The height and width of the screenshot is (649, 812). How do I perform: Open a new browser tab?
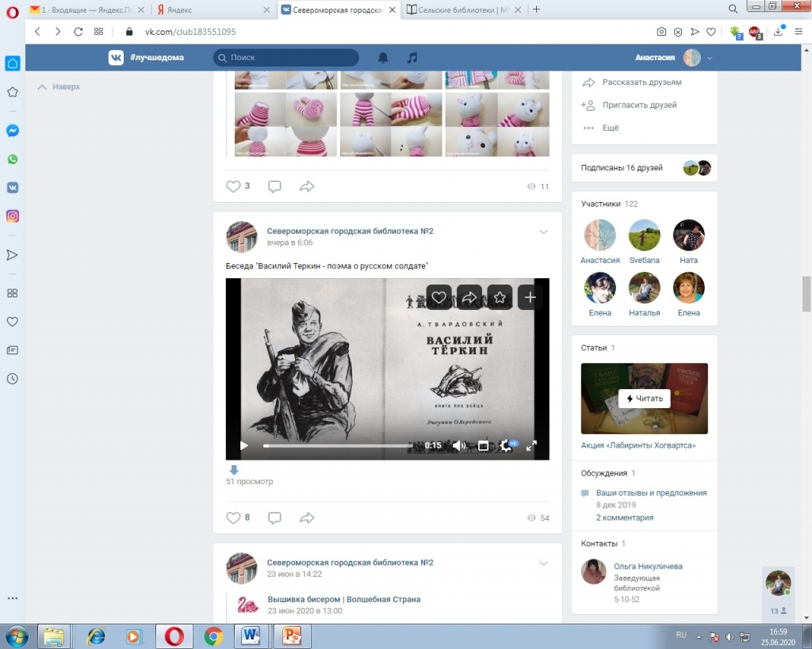pos(537,10)
